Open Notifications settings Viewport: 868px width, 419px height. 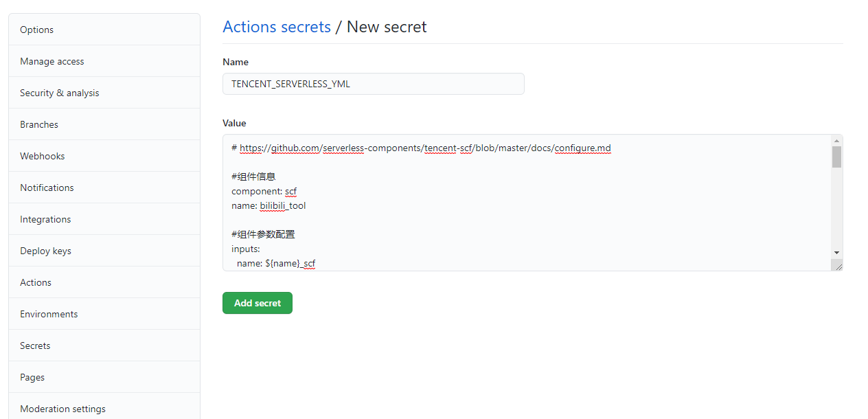[46, 187]
